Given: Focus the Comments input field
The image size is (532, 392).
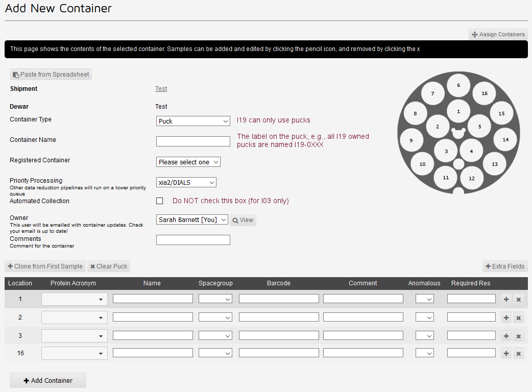Looking at the screenshot, I should 193,240.
